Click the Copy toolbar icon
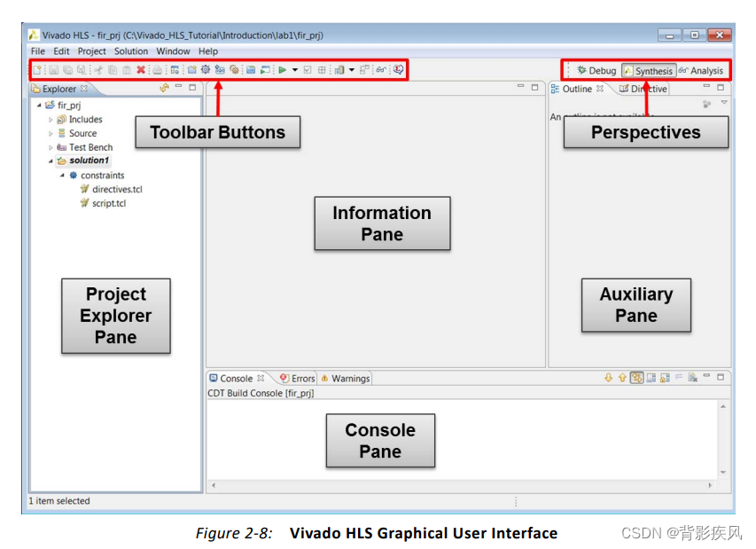This screenshot has height=549, width=756. (x=113, y=70)
